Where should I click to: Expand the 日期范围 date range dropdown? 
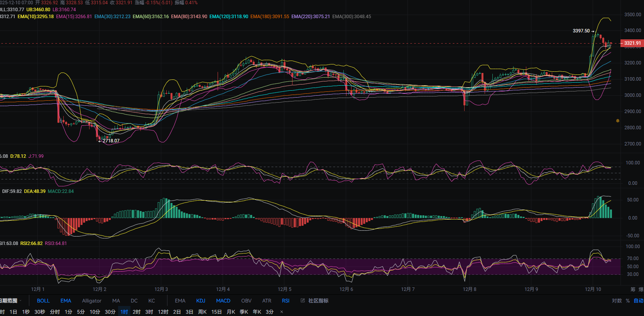pos(10,301)
